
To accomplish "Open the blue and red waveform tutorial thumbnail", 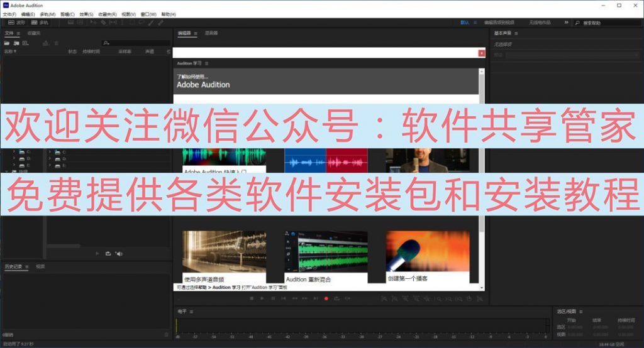I will click(x=326, y=160).
